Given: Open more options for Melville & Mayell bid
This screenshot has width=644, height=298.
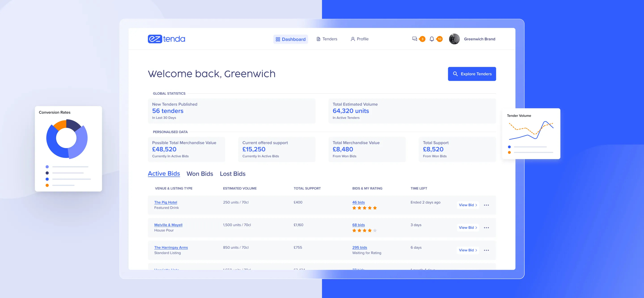Looking at the screenshot, I should [486, 228].
